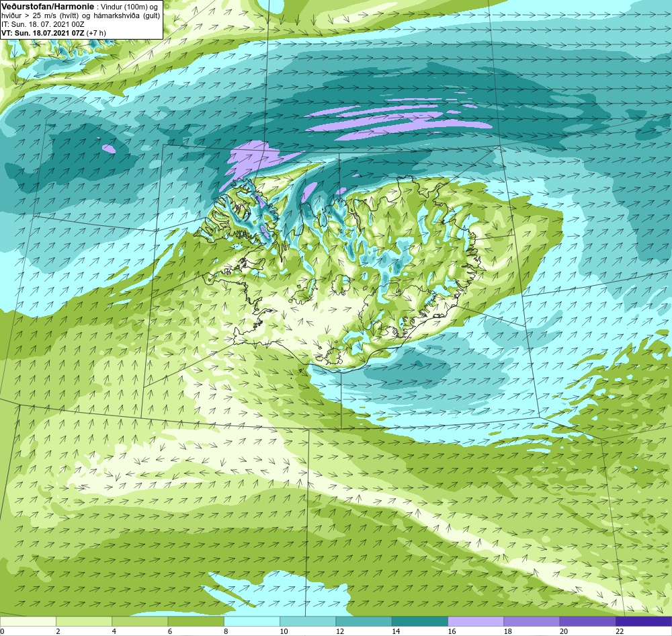Click the Veðurstofan/Harmonie title text
This screenshot has height=636, width=672.
46,7
